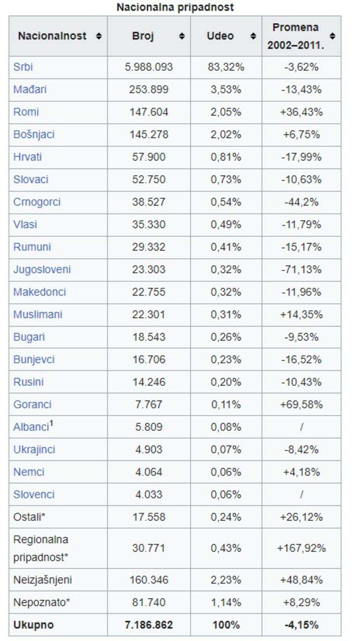Open the Mađari link
Screen dimensions: 364x641
30,90
